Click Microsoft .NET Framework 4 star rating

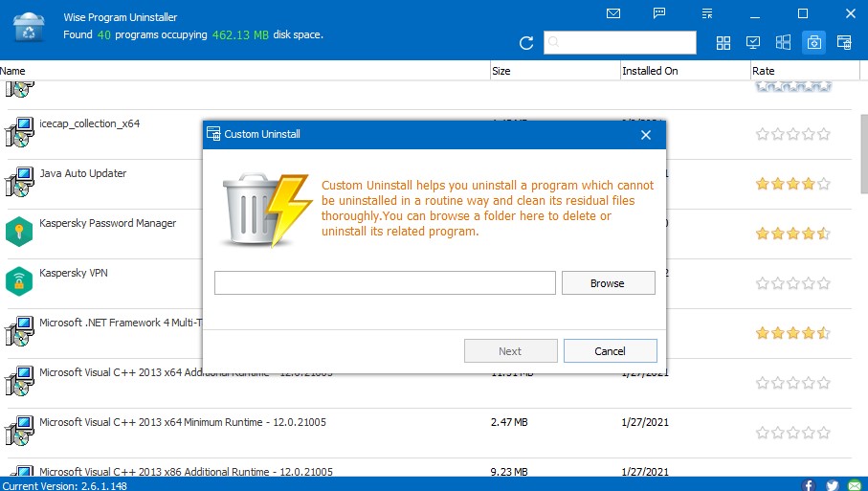[x=793, y=333]
